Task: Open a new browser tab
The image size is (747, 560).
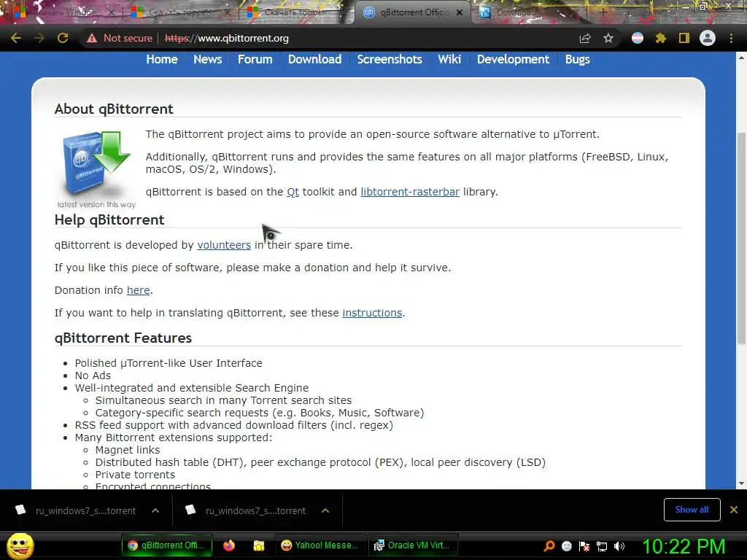Action: tap(603, 12)
